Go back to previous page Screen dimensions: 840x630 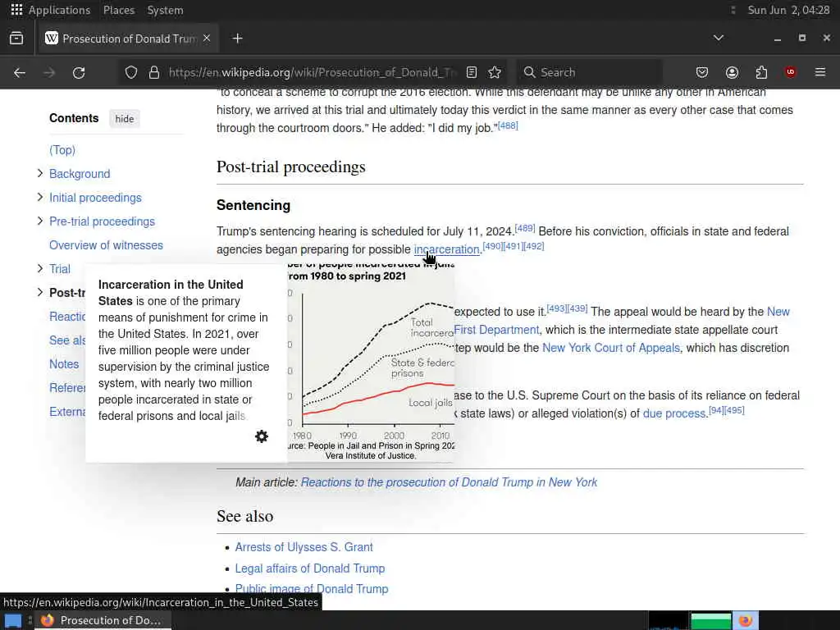coord(20,72)
